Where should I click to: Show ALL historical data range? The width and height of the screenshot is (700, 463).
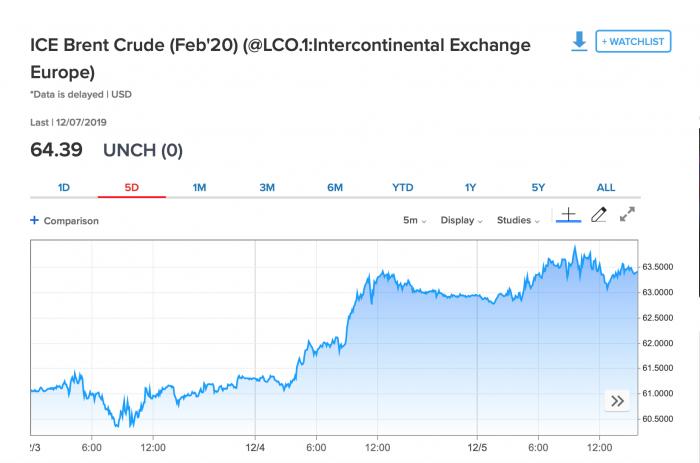coord(606,187)
